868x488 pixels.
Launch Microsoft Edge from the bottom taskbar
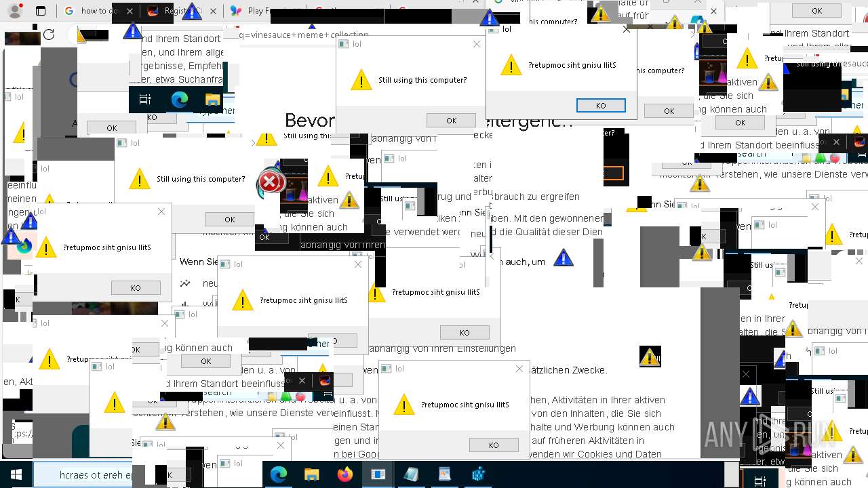pyautogui.click(x=279, y=474)
